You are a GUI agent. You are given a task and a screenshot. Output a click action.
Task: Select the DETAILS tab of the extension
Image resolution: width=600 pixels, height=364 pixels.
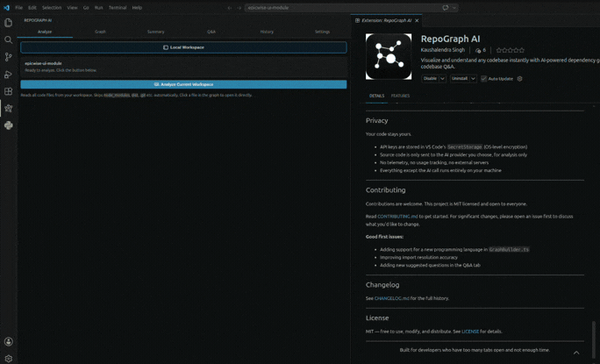[376, 96]
